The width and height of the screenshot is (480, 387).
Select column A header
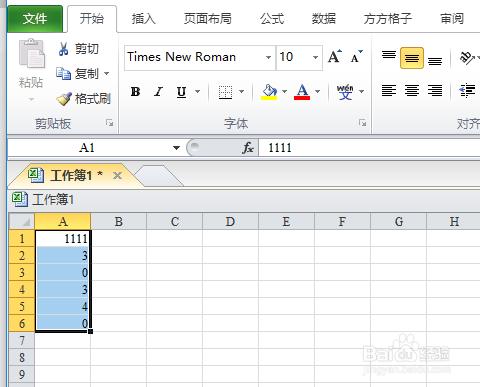coord(63,221)
